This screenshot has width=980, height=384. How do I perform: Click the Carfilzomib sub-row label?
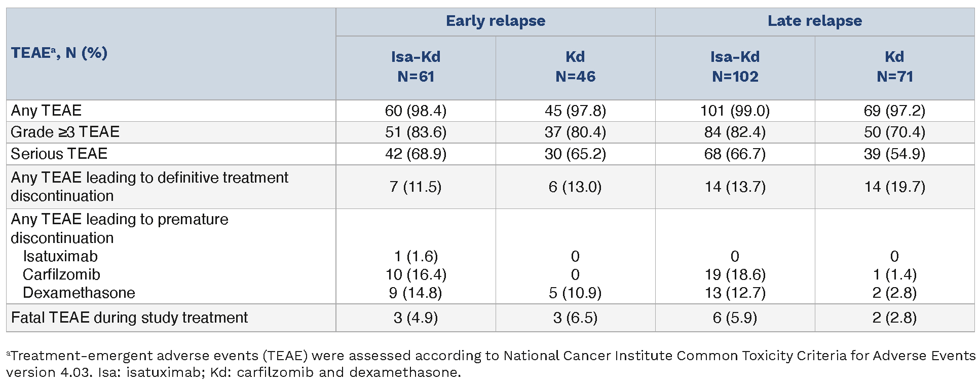(x=61, y=274)
